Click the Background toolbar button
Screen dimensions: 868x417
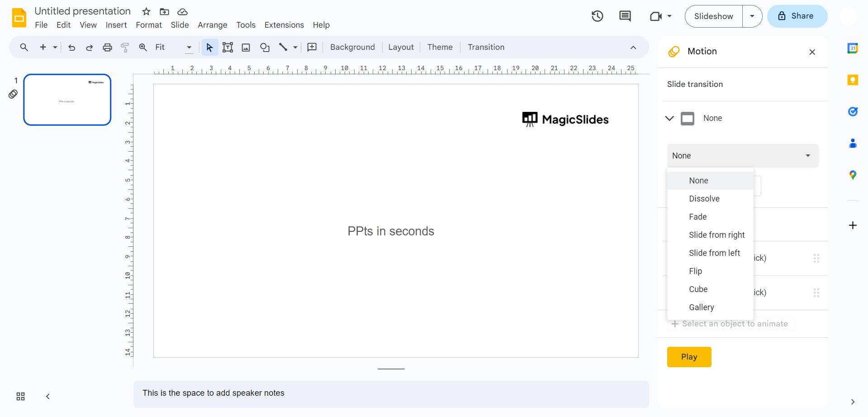[352, 47]
